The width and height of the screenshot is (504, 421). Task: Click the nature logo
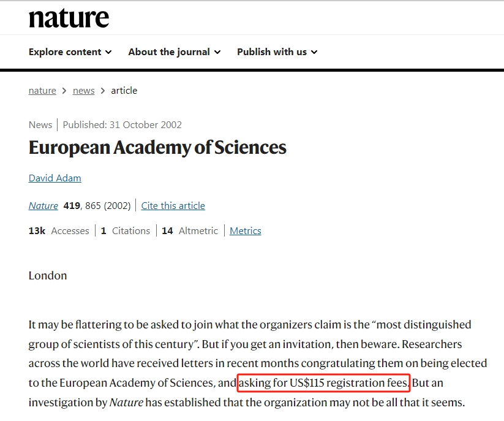(x=69, y=18)
